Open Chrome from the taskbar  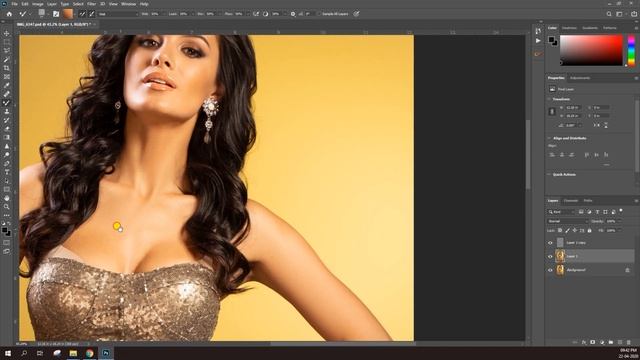coord(89,353)
